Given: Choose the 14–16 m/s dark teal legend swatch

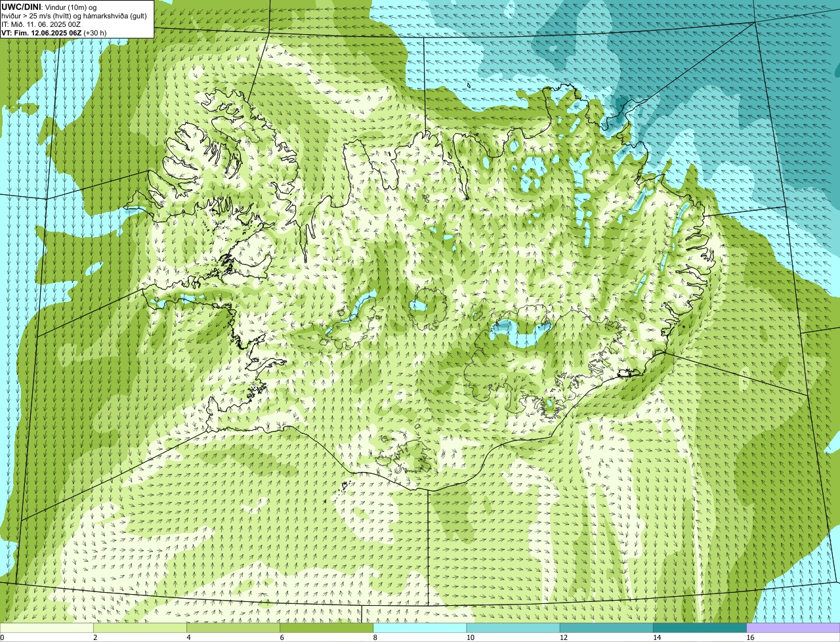Looking at the screenshot, I should click(x=700, y=628).
